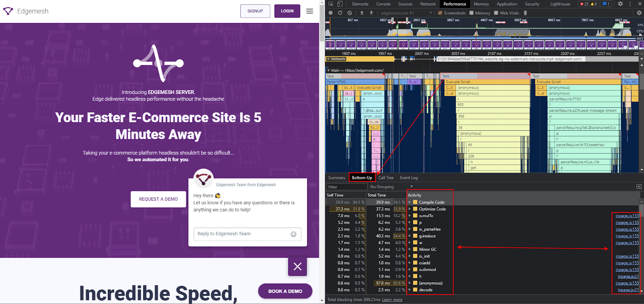Start recording with the Record button
This screenshot has height=304, width=644.
[x=330, y=13]
